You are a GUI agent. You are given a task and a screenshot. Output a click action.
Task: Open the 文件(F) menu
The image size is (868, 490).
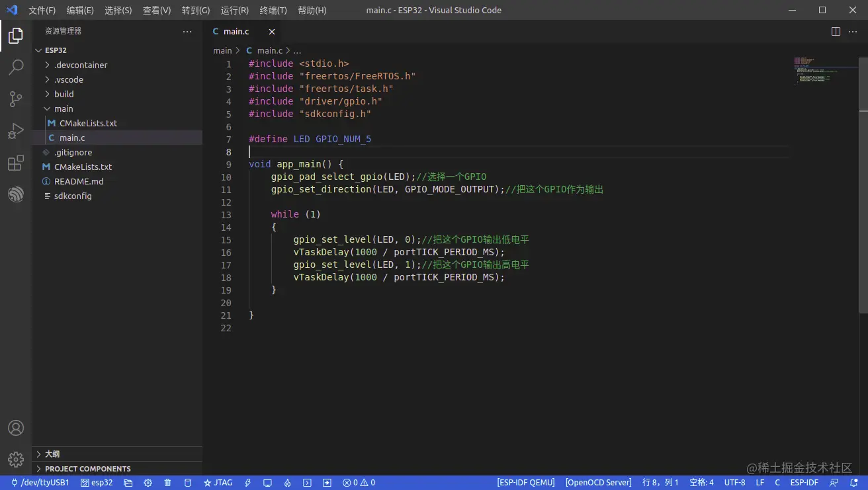[x=42, y=10]
